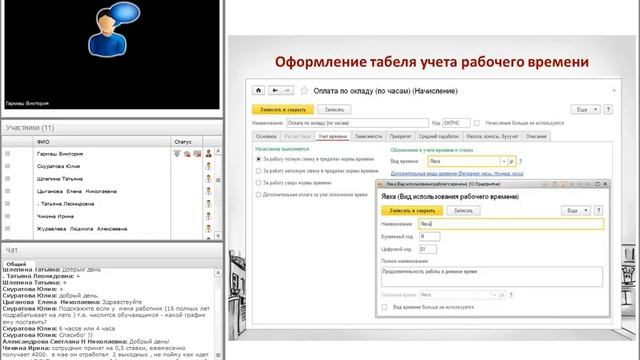Click the presenter user icon in the Гармаш Виктория row
This screenshot has width=640, height=360.
(x=209, y=153)
